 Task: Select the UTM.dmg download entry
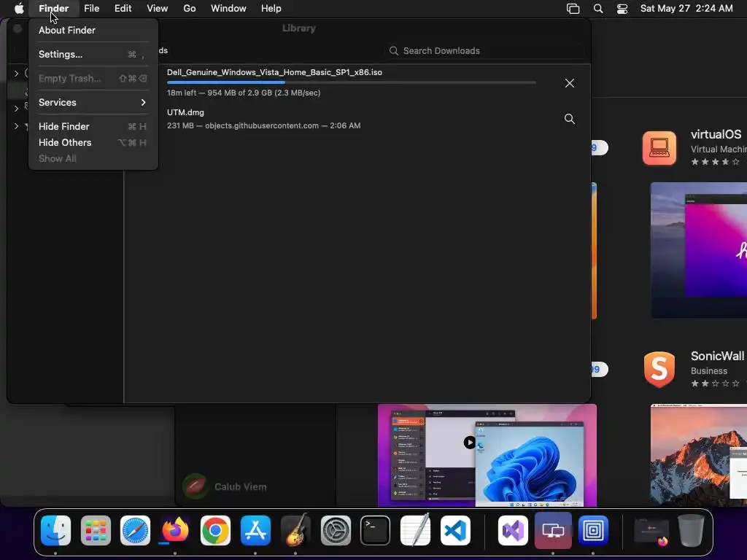[x=357, y=119]
